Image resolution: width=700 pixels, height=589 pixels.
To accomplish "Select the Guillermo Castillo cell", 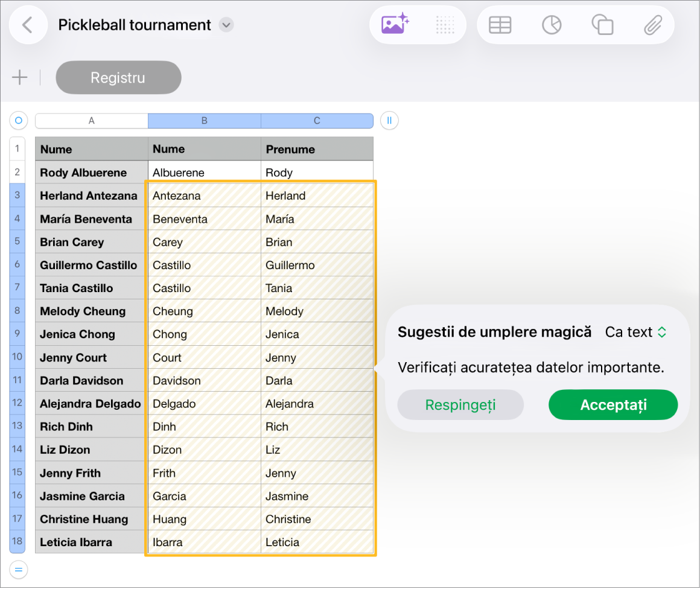I will tap(92, 266).
